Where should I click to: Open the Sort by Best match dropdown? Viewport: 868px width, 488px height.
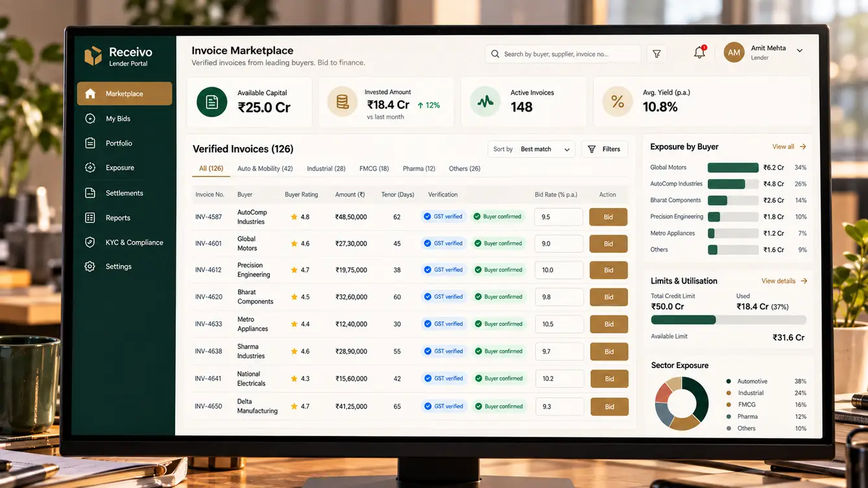(531, 149)
